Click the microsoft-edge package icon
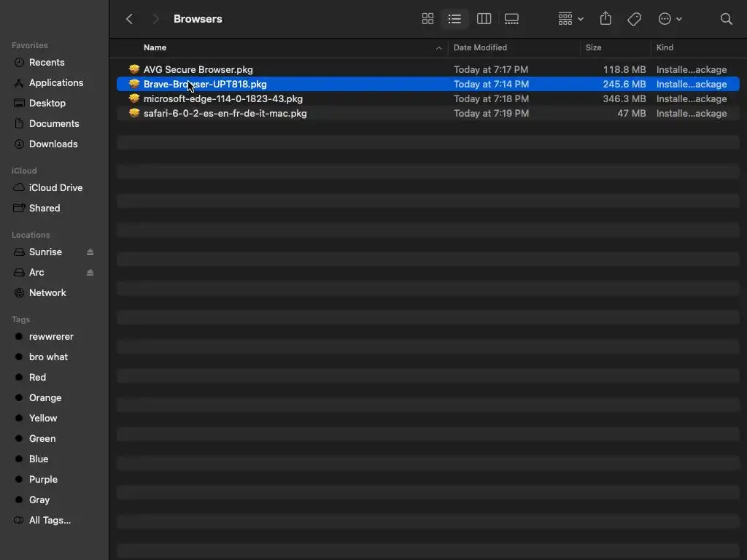This screenshot has width=747, height=560. click(x=134, y=98)
